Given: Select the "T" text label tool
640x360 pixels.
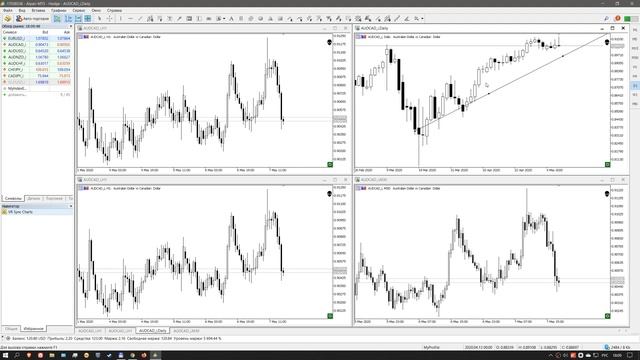Looking at the screenshot, I should tap(199, 19).
